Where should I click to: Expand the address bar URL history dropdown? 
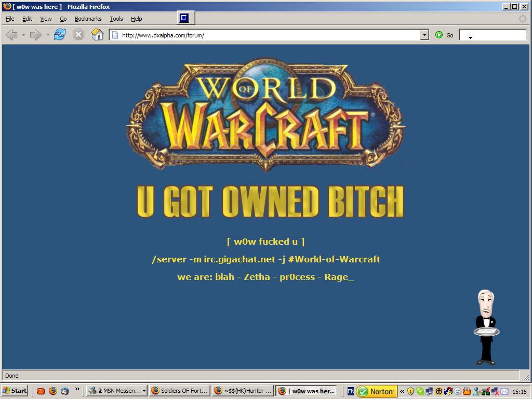(424, 35)
